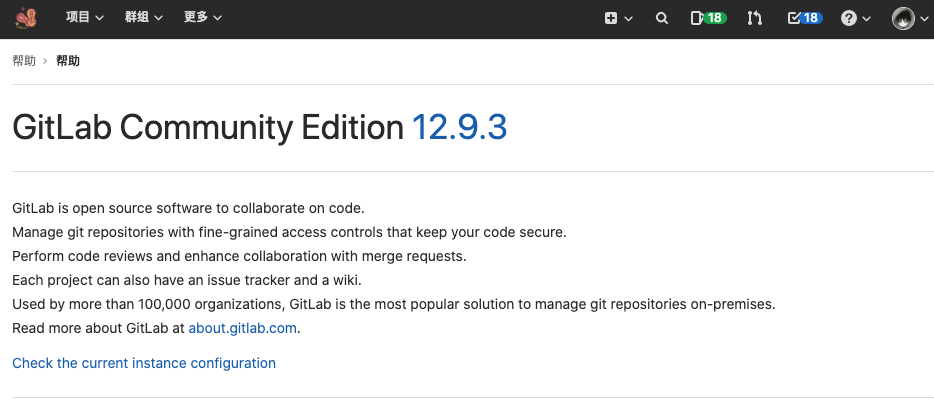Open the 项目 projects menu
The height and width of the screenshot is (403, 934).
[x=85, y=18]
